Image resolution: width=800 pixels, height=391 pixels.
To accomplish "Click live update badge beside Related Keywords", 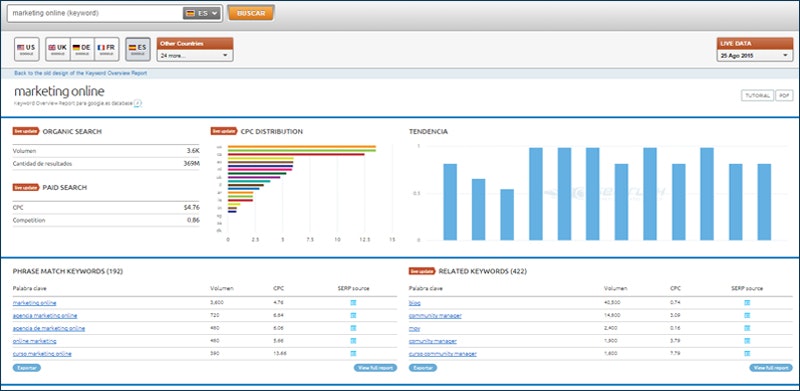I will pyautogui.click(x=422, y=271).
